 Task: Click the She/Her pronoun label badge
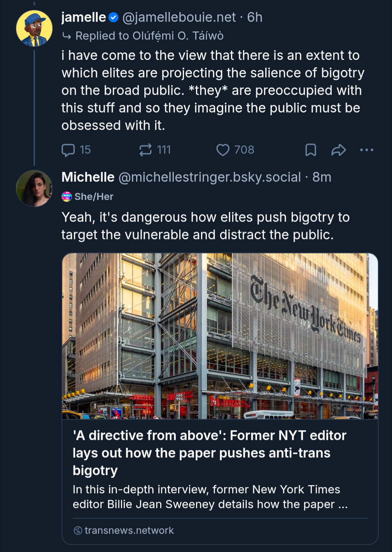click(87, 197)
